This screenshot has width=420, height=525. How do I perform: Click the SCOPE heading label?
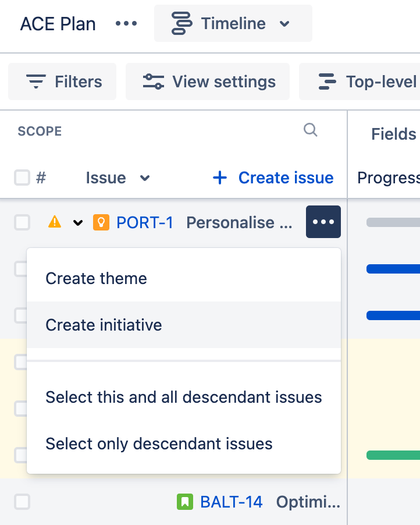tap(40, 132)
